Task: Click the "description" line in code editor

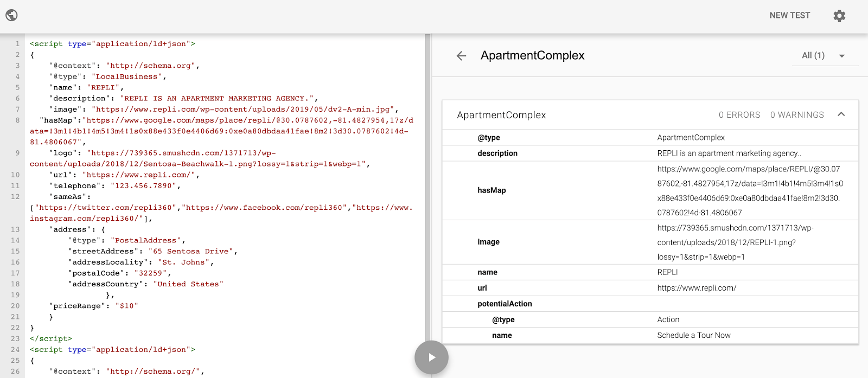Action: coord(183,98)
